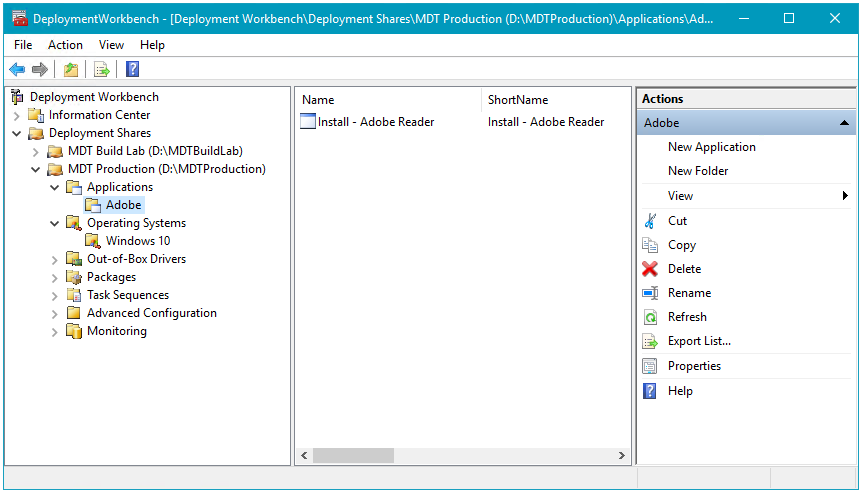The image size is (864, 495).
Task: Click the Refresh icon in Actions pane
Action: click(x=650, y=317)
